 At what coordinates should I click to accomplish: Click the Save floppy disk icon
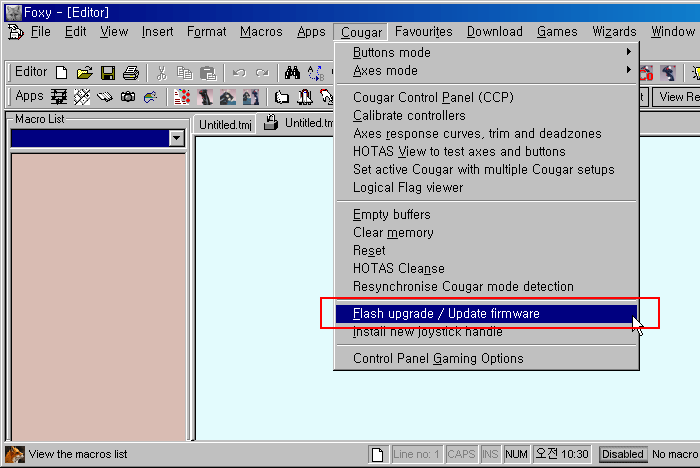click(108, 72)
